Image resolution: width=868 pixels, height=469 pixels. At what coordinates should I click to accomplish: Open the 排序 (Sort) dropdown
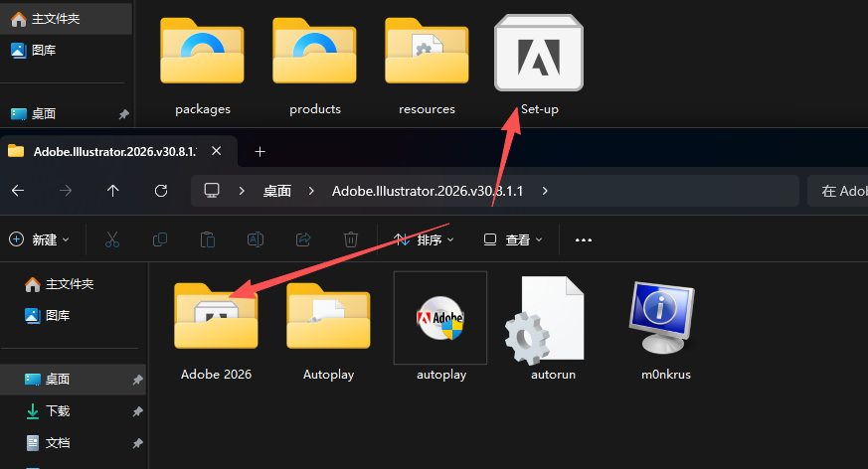click(x=424, y=239)
